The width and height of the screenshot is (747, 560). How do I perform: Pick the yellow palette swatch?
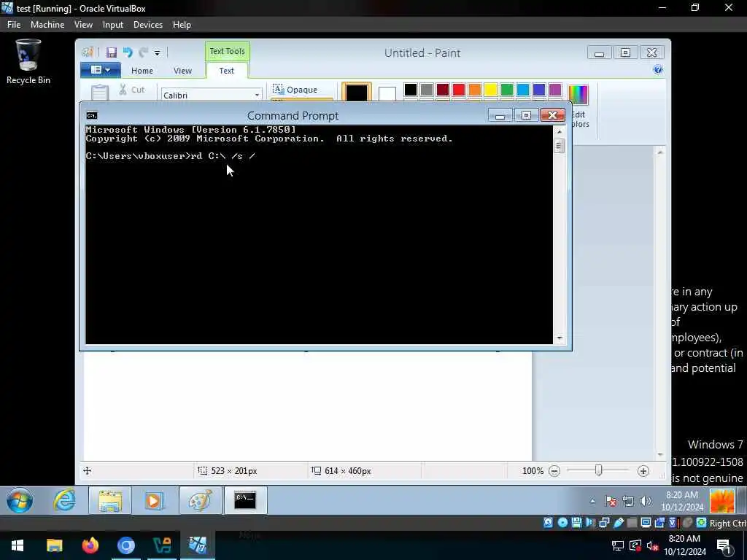(x=491, y=90)
